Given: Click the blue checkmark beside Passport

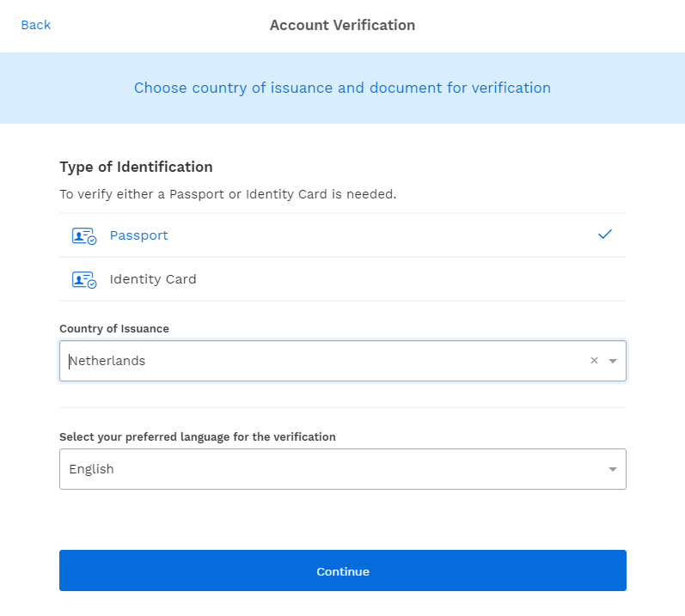Looking at the screenshot, I should 604,235.
